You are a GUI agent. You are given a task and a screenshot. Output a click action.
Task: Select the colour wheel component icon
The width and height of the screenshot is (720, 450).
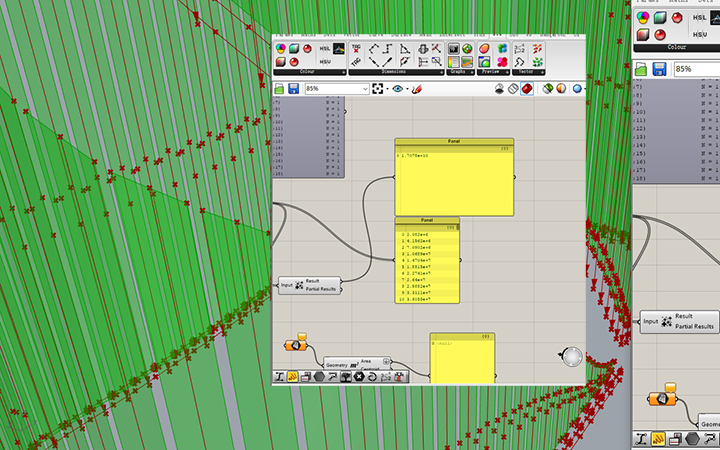coord(280,49)
